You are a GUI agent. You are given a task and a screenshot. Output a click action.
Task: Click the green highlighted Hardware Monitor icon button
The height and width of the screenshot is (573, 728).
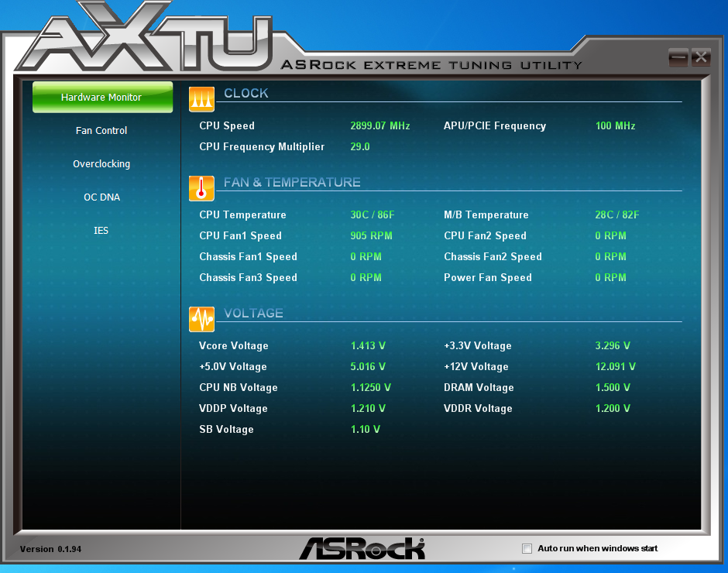point(101,98)
